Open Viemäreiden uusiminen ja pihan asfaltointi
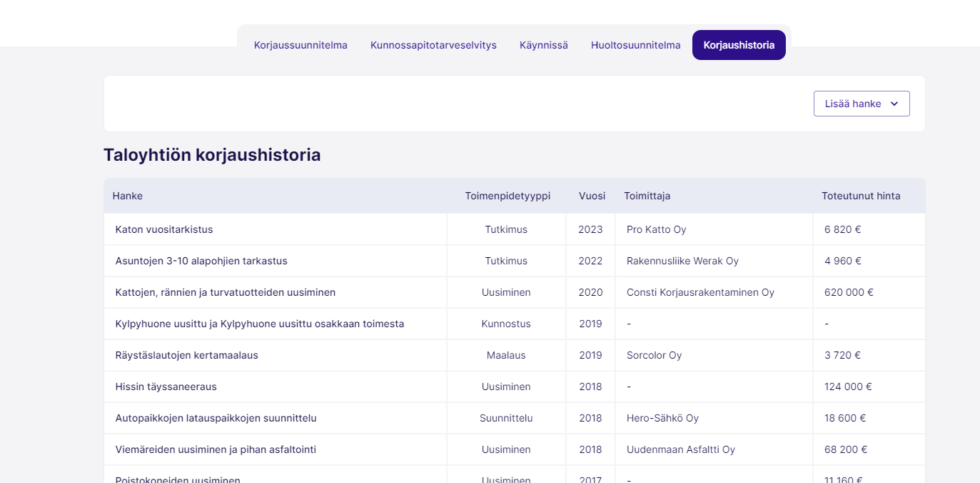The image size is (980, 483). coord(216,449)
